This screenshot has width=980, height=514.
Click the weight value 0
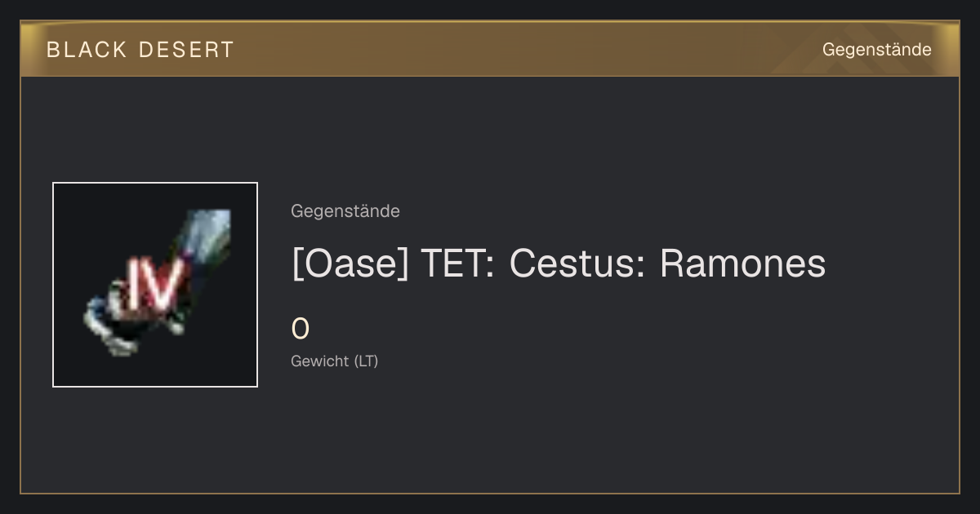coord(301,329)
